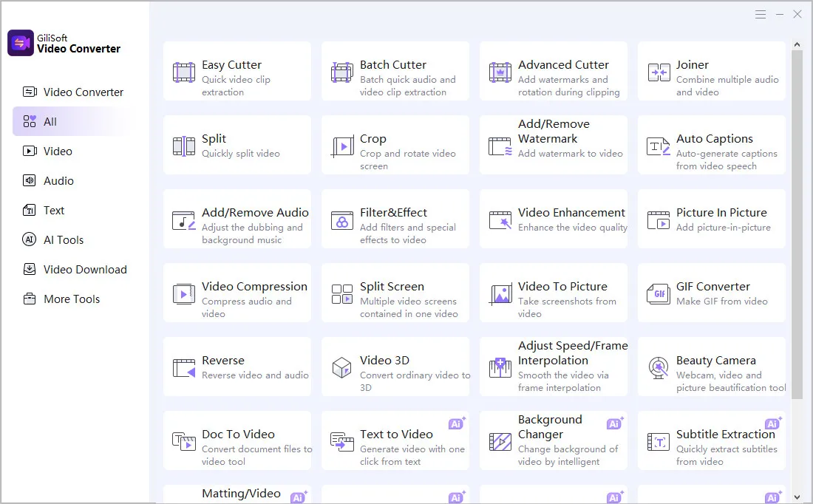This screenshot has height=504, width=813.
Task: Click the Filter&Effect icon
Action: click(x=342, y=220)
